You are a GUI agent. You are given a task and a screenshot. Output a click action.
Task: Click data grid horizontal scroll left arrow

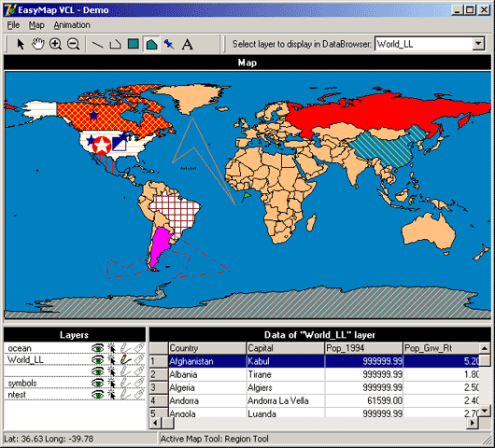pyautogui.click(x=155, y=423)
